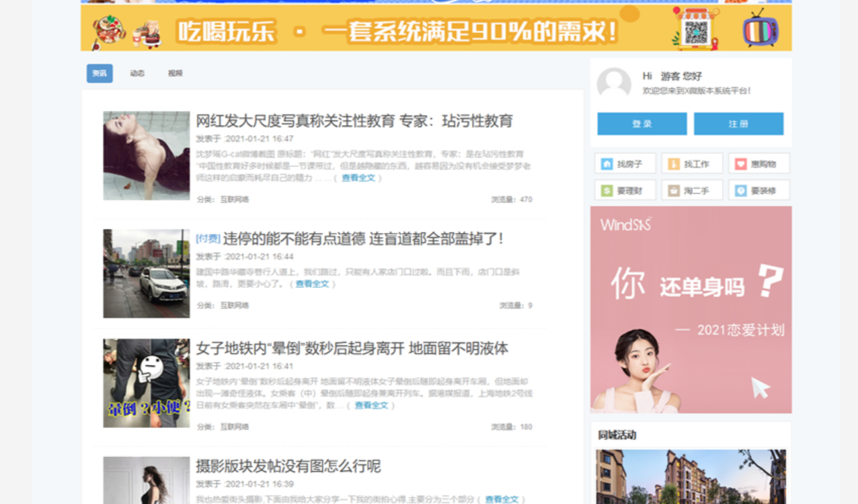Open the 视频 tab
Screen dimensions: 858x504
tap(175, 73)
